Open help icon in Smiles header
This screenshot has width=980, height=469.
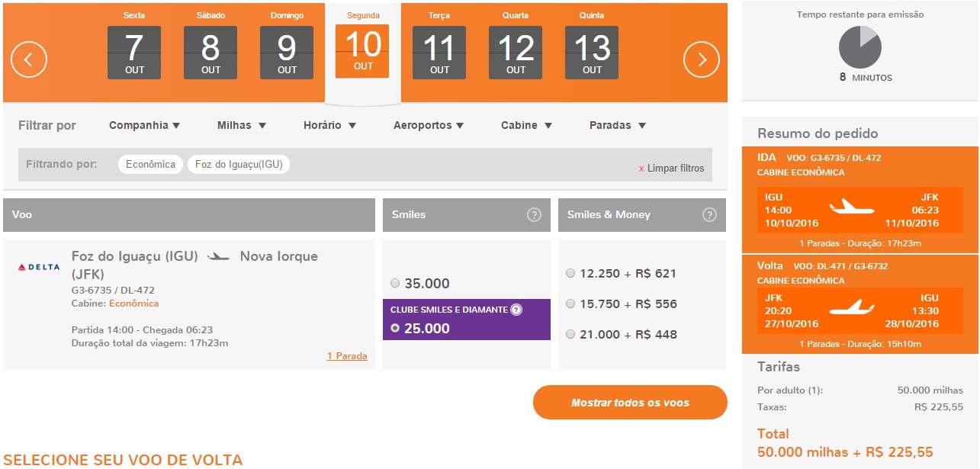coord(534,215)
